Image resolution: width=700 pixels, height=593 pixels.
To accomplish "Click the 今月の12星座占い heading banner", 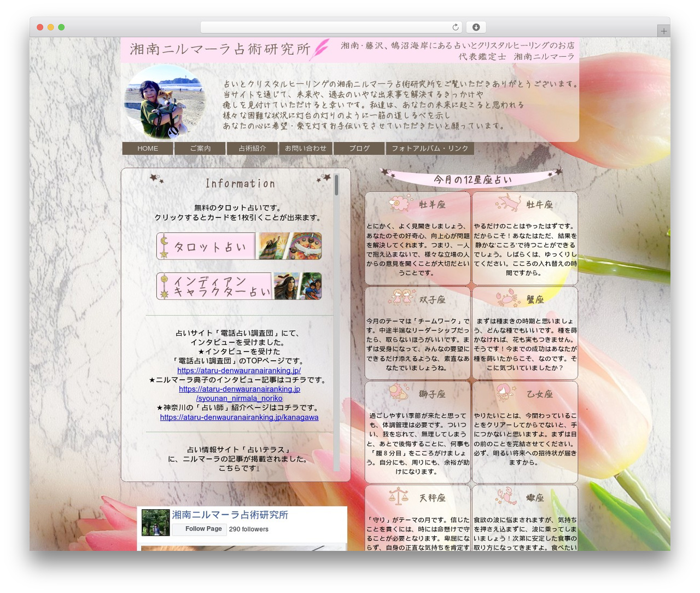I will tap(472, 179).
